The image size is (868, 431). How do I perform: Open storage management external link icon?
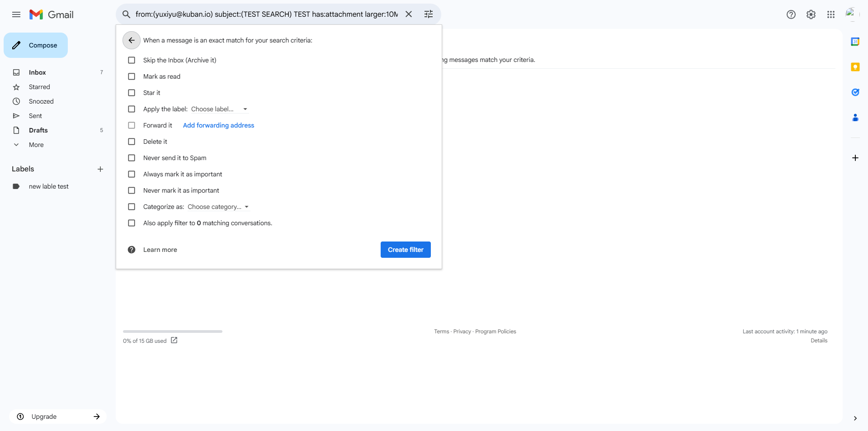(174, 340)
